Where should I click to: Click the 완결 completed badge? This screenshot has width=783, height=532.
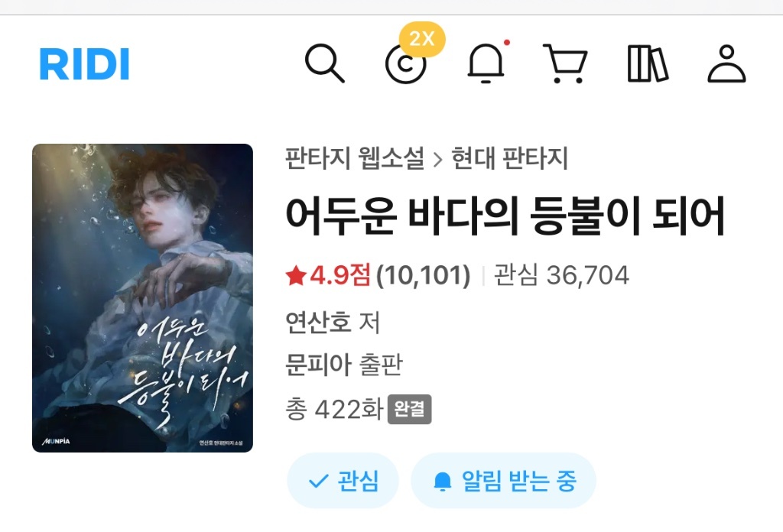point(410,409)
